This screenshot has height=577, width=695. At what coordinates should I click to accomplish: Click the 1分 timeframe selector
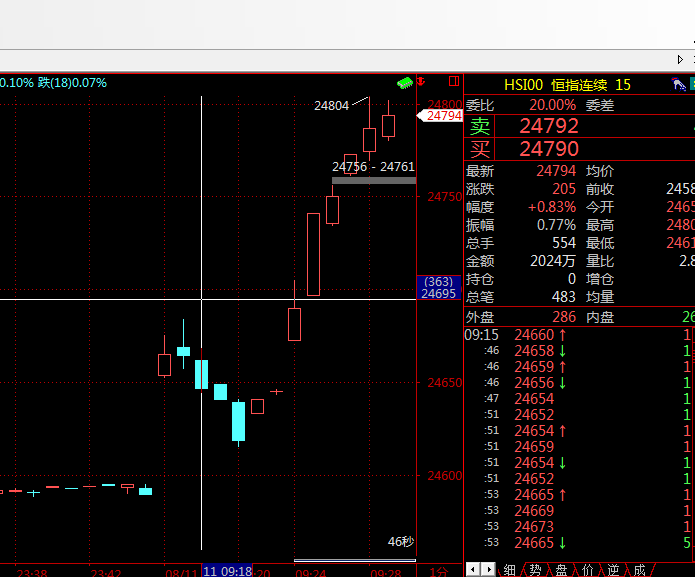(x=437, y=571)
